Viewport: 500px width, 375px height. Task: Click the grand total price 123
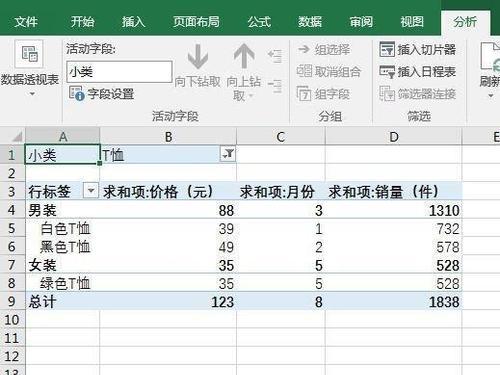coord(222,302)
